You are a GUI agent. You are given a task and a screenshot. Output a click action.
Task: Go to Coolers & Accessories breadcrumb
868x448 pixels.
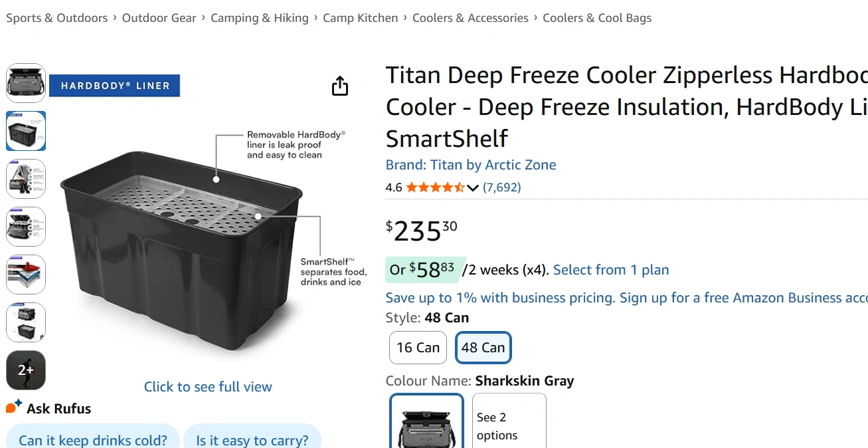pos(470,18)
